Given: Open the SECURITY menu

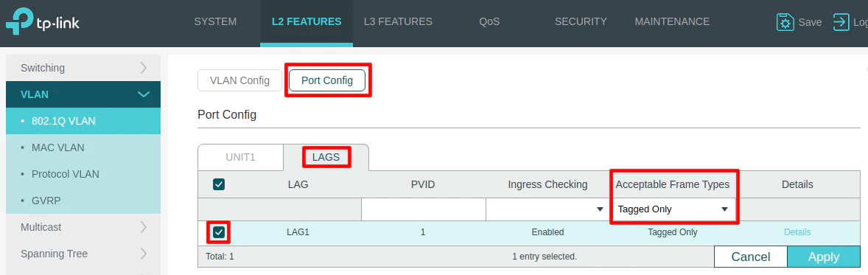Looking at the screenshot, I should pyautogui.click(x=581, y=22).
